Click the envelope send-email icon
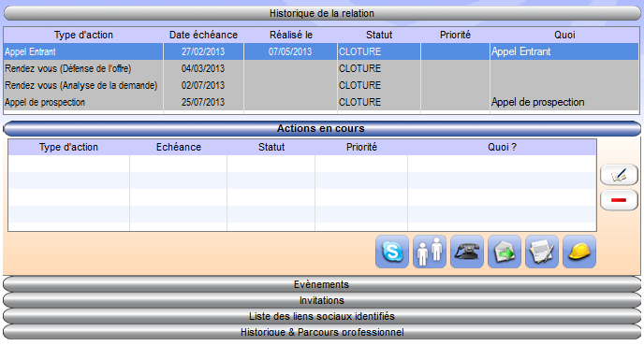This screenshot has width=644, height=346. click(505, 252)
